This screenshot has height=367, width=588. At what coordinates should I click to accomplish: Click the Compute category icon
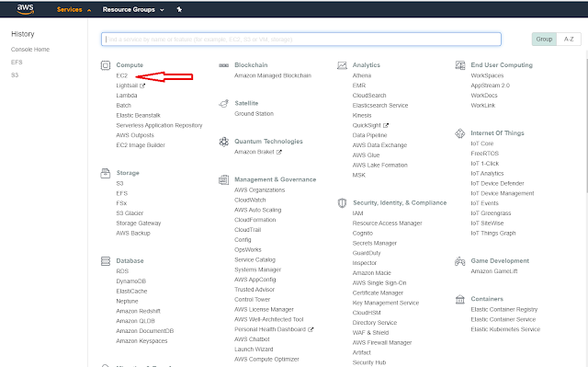click(106, 65)
